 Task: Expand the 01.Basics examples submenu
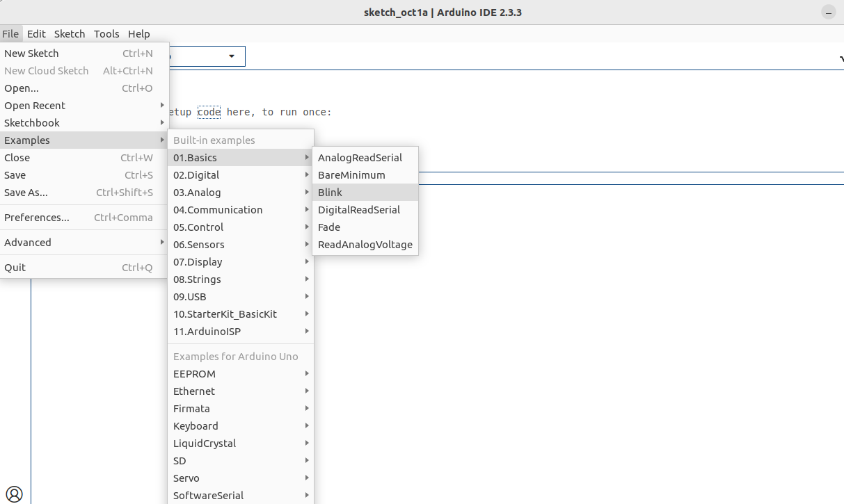(x=241, y=158)
